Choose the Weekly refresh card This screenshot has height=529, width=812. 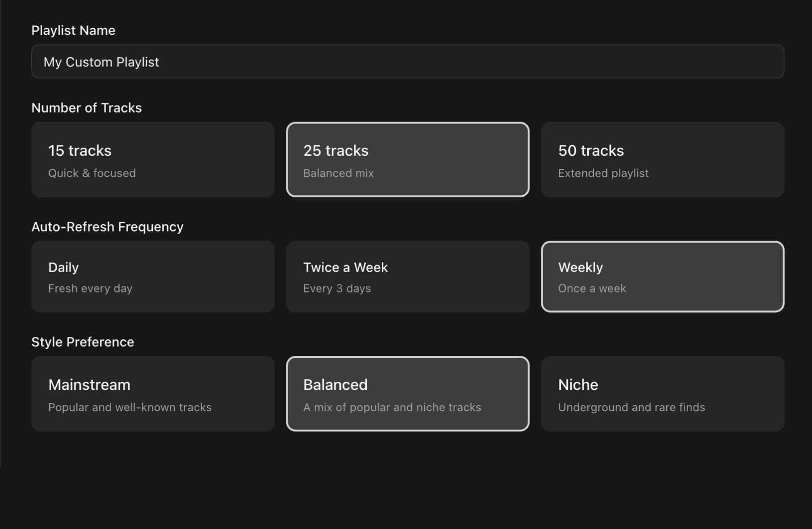tap(662, 276)
